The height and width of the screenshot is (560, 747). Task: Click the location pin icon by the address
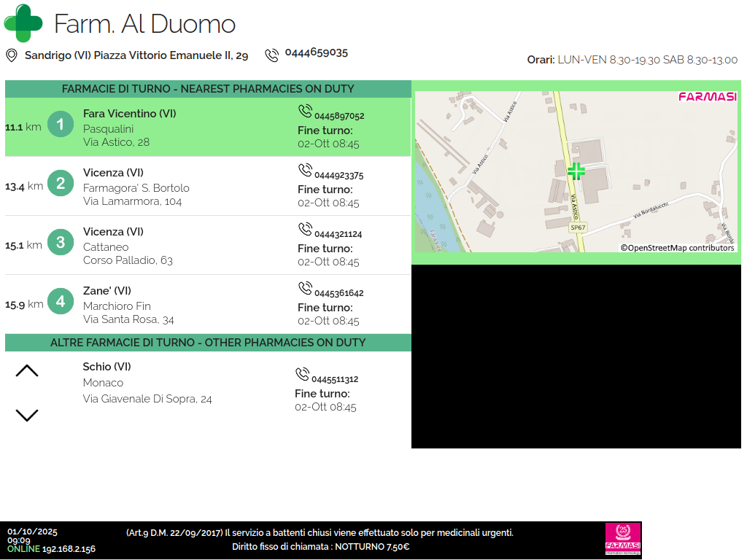coord(11,55)
